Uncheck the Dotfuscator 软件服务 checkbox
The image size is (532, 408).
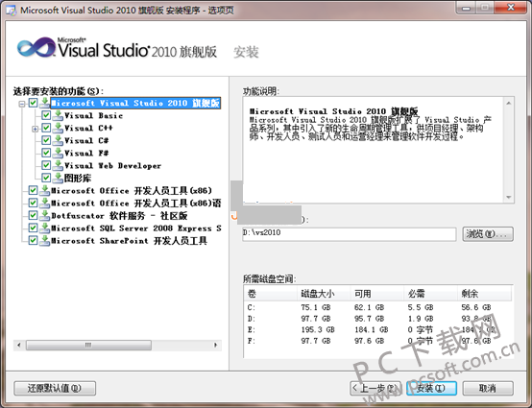(33, 215)
